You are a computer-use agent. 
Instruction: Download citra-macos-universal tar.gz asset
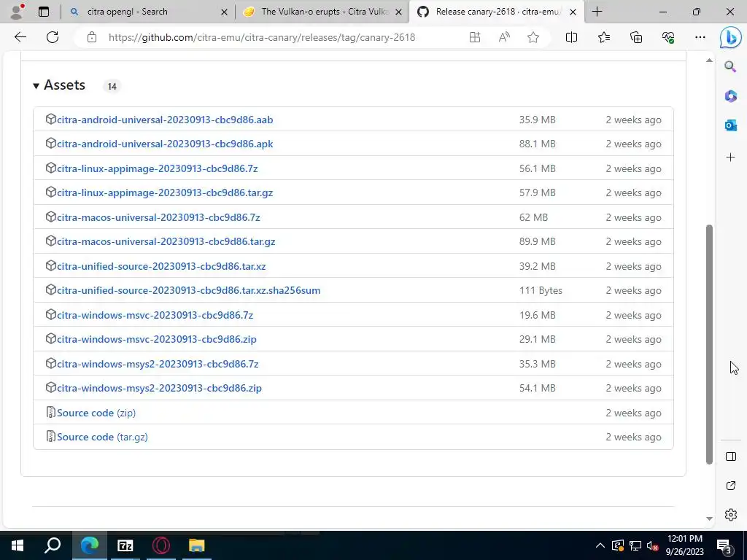166,242
